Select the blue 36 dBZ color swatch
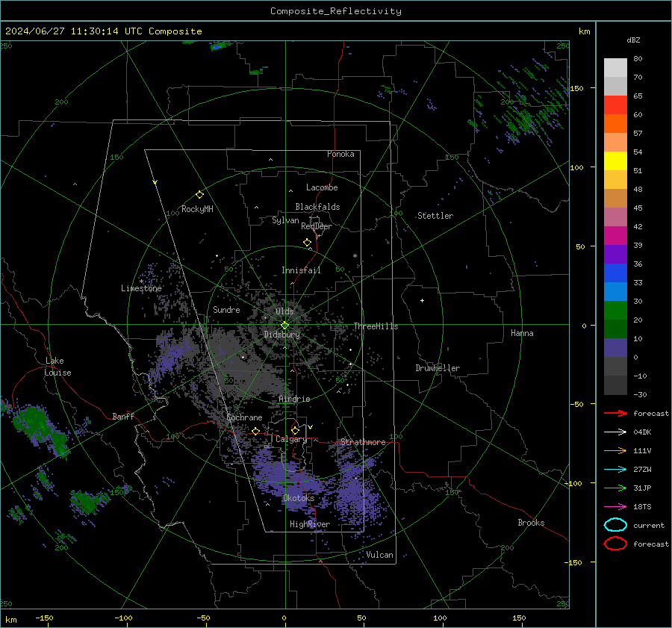672x628 pixels. click(x=615, y=273)
